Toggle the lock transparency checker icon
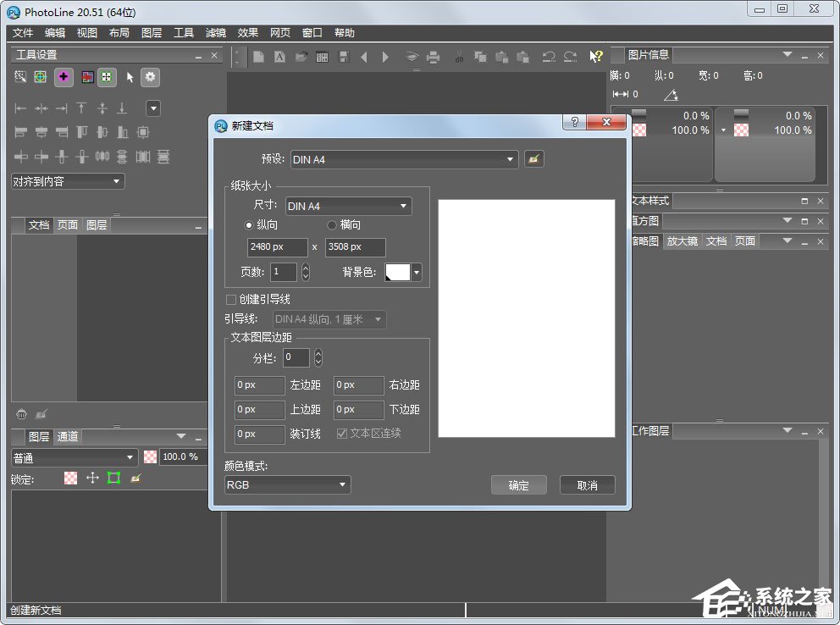The width and height of the screenshot is (840, 625). click(71, 478)
